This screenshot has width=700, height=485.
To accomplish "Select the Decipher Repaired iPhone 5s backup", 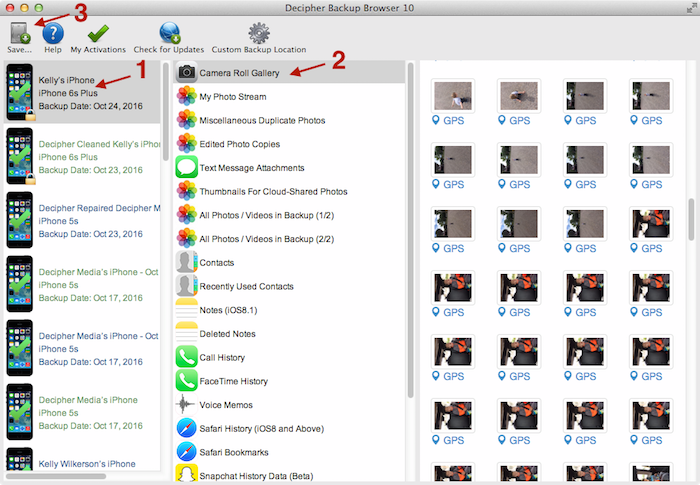I will click(x=82, y=220).
